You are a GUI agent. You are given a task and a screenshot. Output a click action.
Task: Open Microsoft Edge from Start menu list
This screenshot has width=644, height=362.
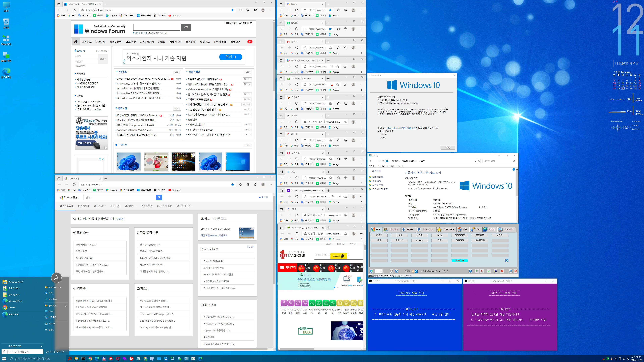[15, 301]
